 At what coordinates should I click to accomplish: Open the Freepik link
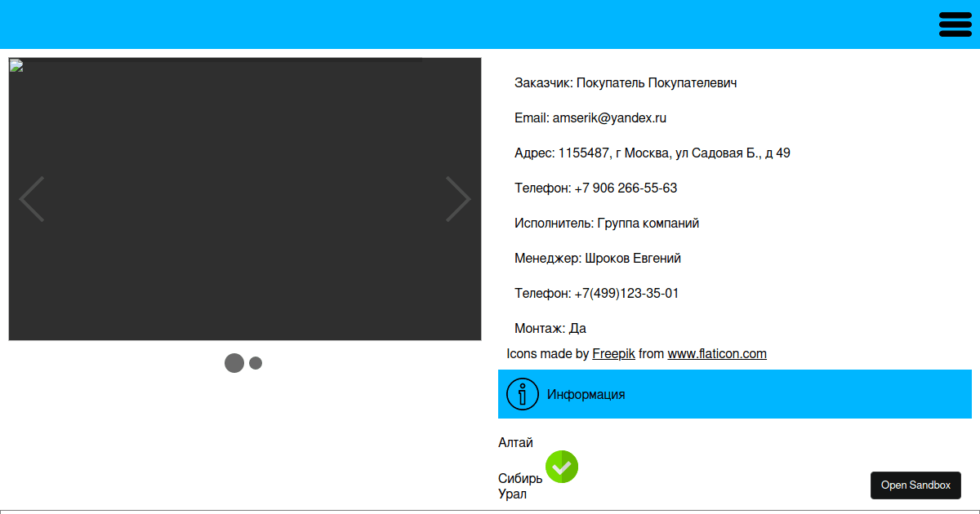(613, 353)
